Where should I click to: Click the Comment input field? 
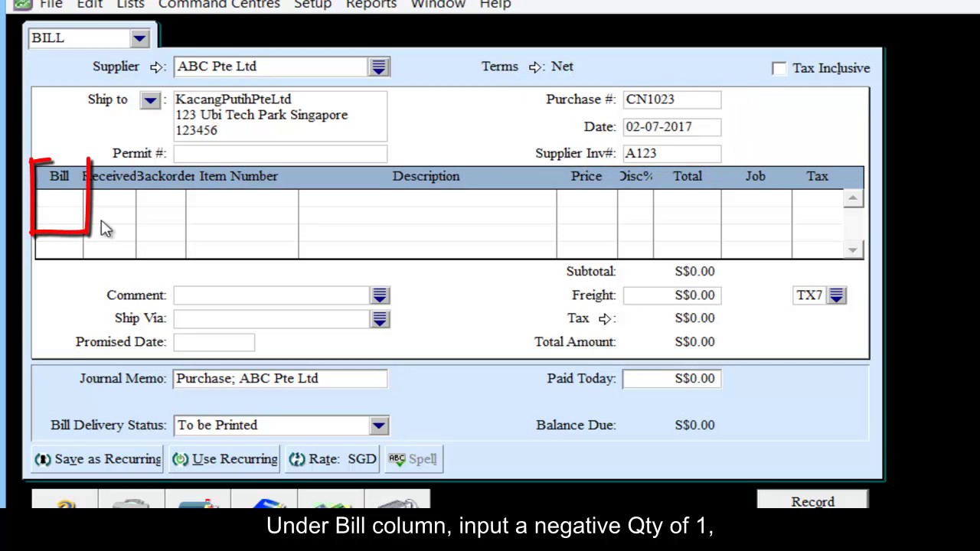pyautogui.click(x=272, y=295)
